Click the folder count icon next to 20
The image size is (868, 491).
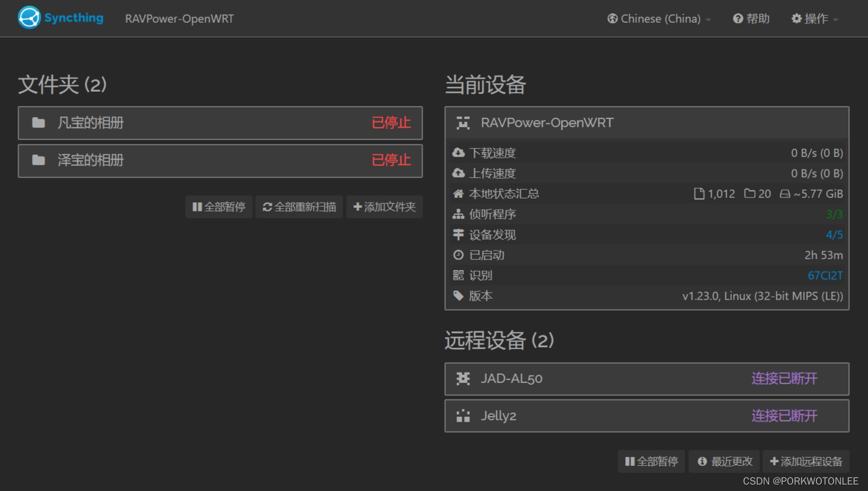coord(750,193)
